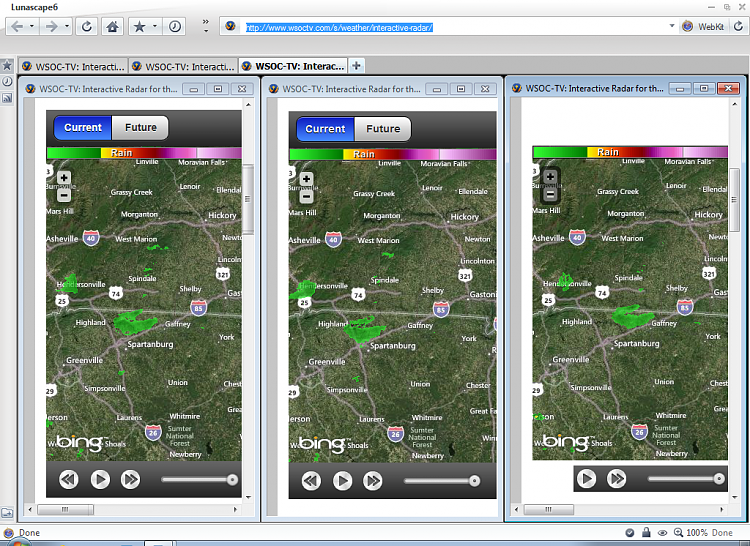The height and width of the screenshot is (546, 750).
Task: Rewind radar animation in middle window
Action: tap(311, 480)
